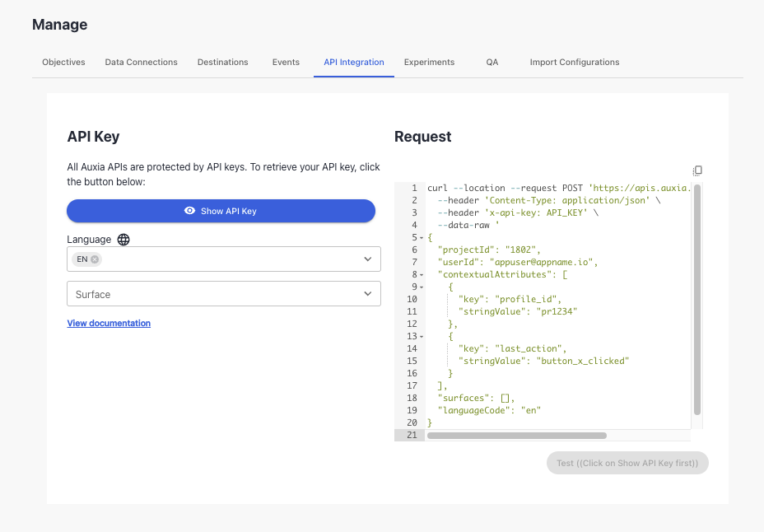Switch to the Experiments tab
The width and height of the screenshot is (764, 532).
tap(429, 62)
